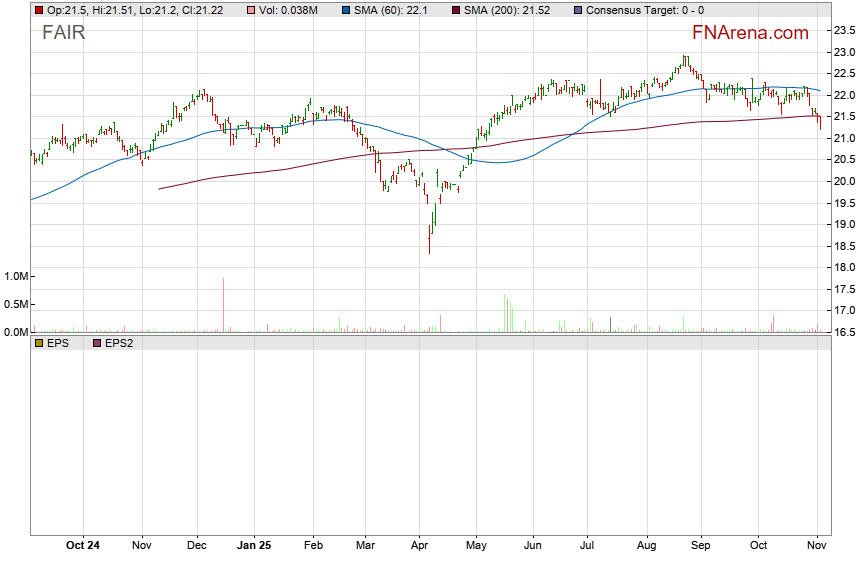
Task: Click the Jan 25 date label
Action: [x=254, y=546]
